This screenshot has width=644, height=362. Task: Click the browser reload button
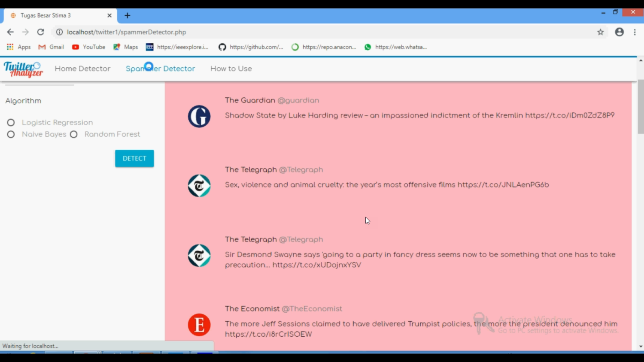40,32
